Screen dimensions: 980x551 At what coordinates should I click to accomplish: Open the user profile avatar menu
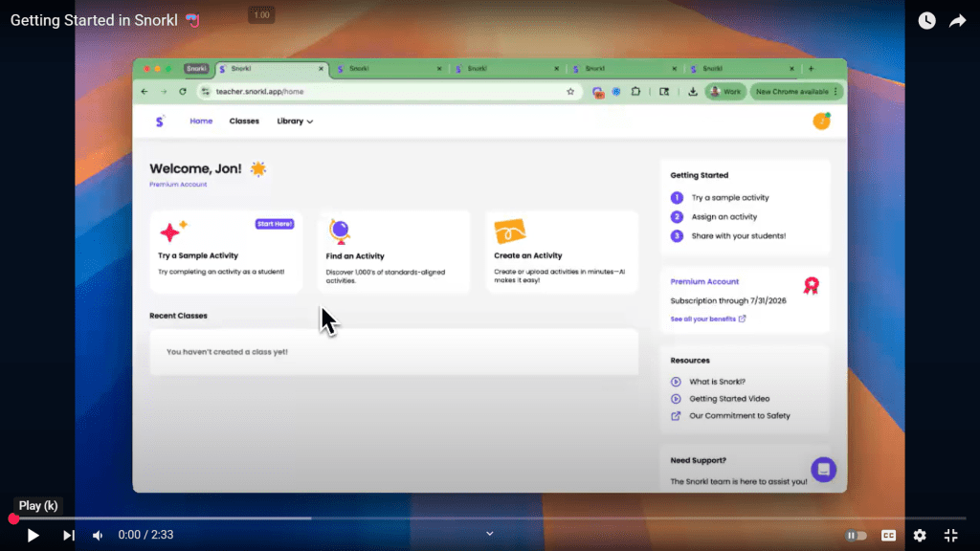(821, 121)
